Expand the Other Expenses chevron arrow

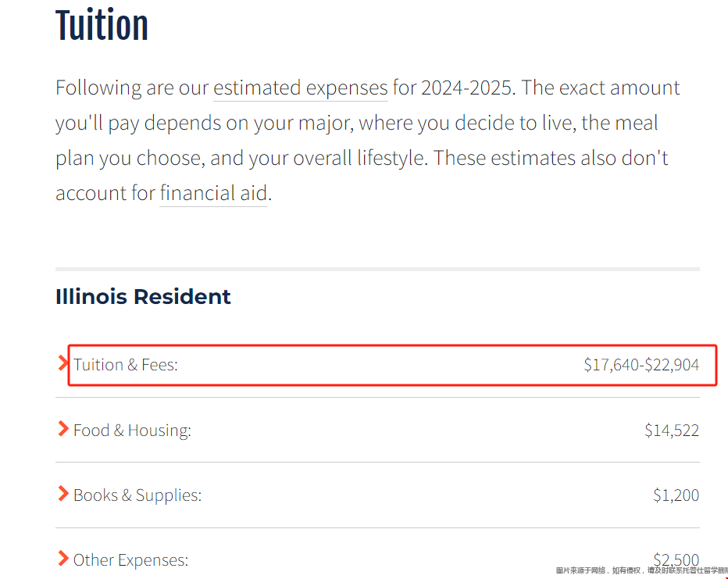(63, 559)
